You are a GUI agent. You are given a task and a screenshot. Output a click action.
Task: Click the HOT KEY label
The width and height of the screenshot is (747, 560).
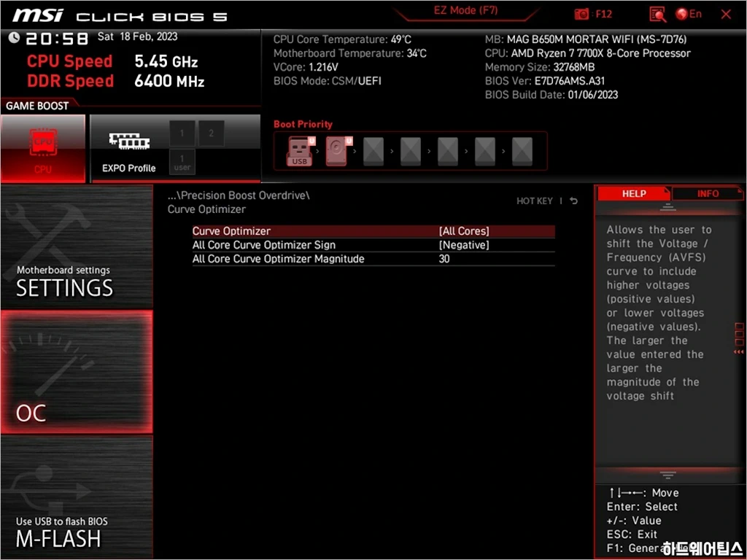[535, 201]
